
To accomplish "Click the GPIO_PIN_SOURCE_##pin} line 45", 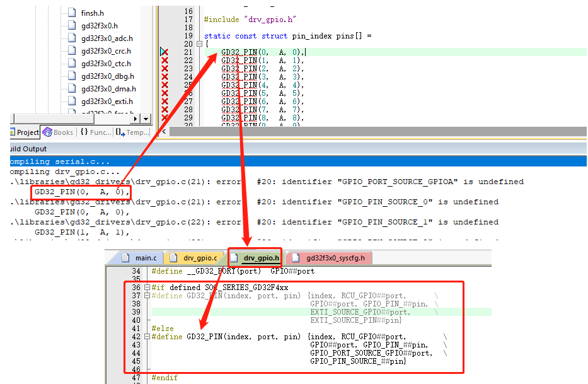I will [x=359, y=361].
